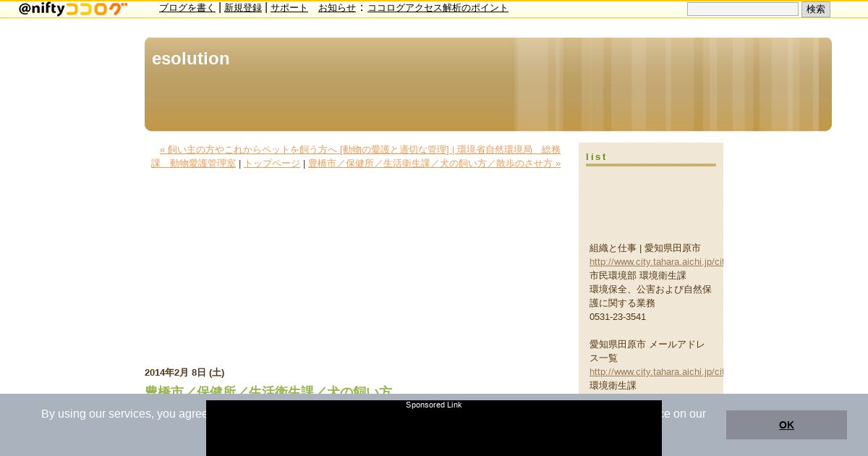Open the トップページ link

(x=272, y=164)
